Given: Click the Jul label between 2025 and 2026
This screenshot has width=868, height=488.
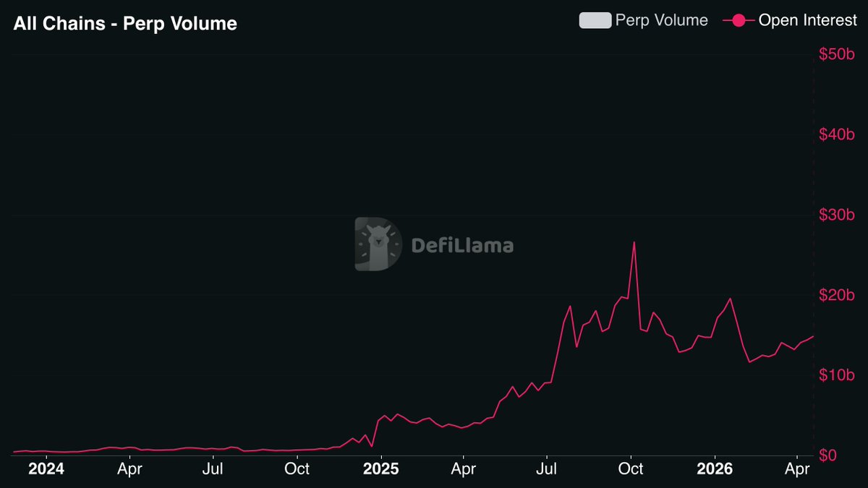Looking at the screenshot, I should point(547,469).
